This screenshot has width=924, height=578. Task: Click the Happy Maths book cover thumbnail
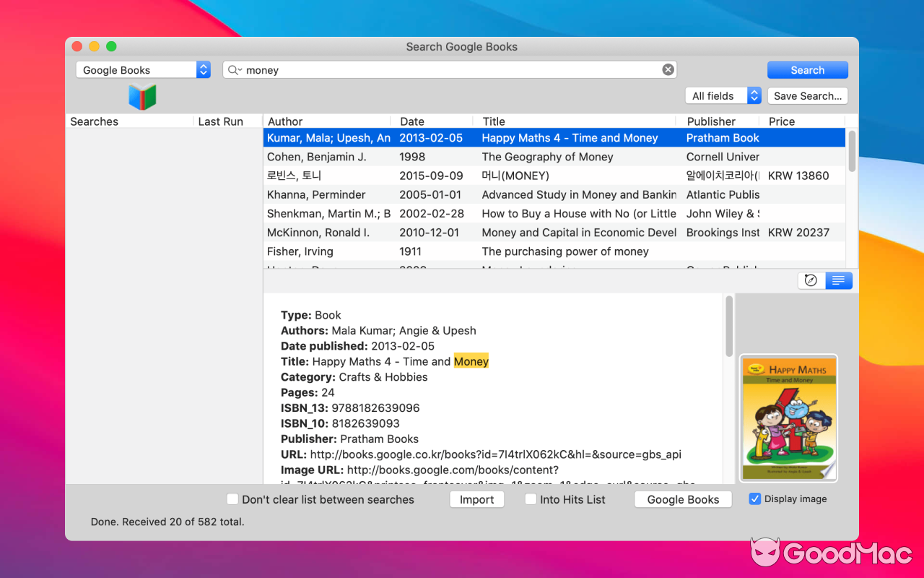point(788,418)
